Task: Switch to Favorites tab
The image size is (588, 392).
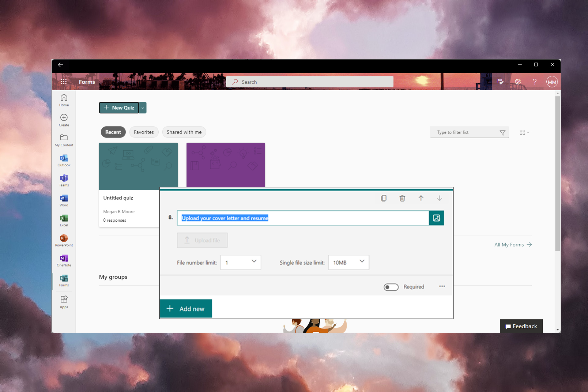Action: coord(144,132)
